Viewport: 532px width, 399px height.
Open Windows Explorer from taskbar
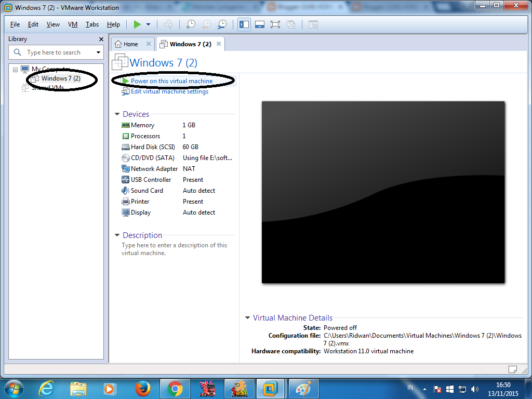[x=78, y=389]
